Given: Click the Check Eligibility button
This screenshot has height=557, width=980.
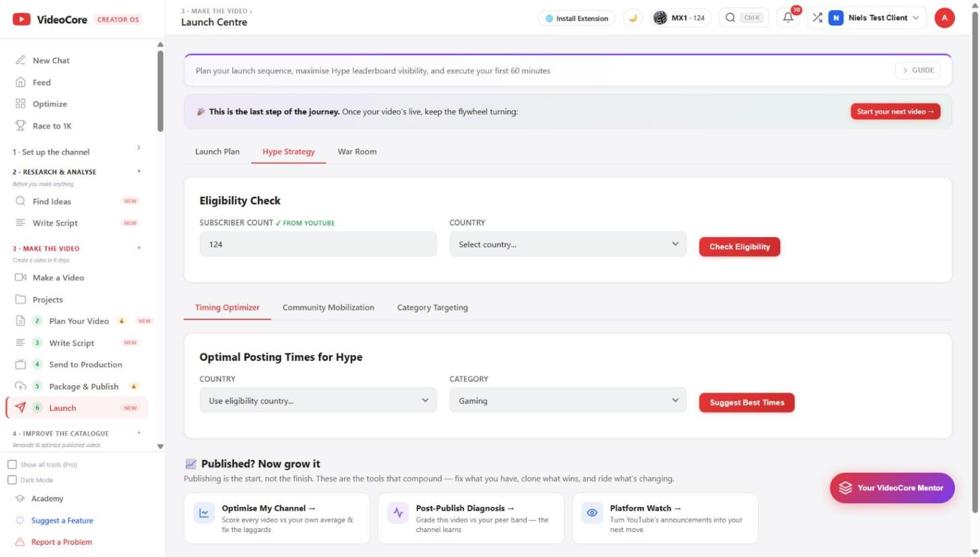Looking at the screenshot, I should click(739, 247).
